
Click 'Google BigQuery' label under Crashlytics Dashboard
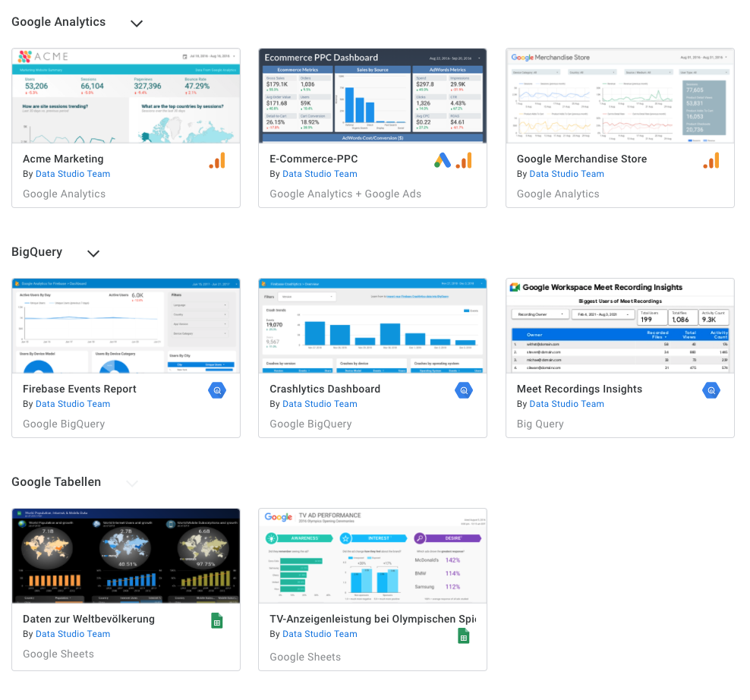click(x=310, y=424)
